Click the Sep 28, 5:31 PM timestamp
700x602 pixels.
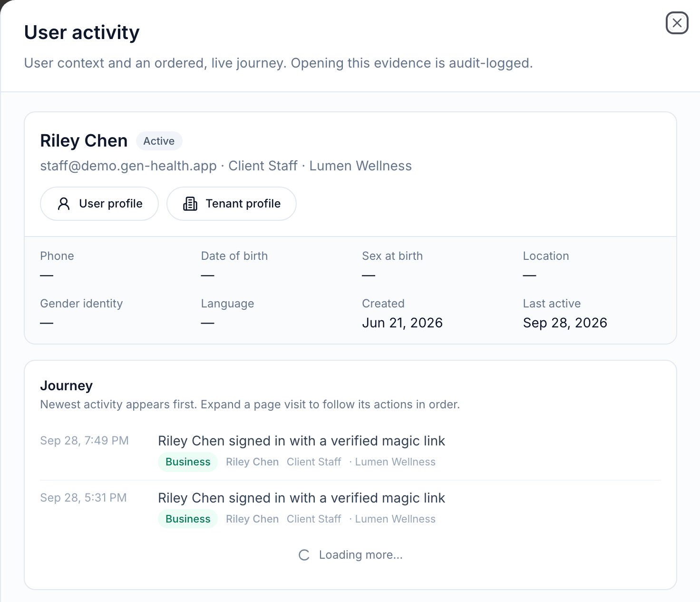coord(84,498)
